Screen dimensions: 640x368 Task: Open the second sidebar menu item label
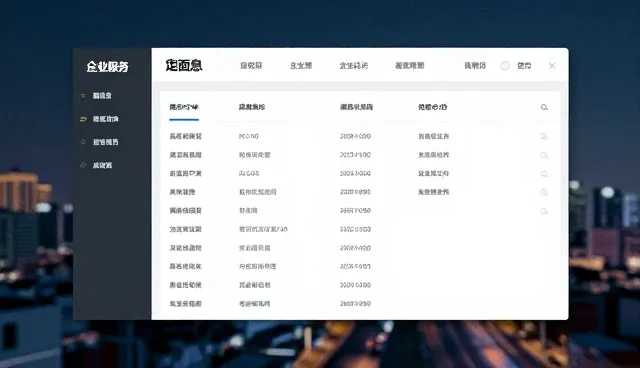(105, 119)
